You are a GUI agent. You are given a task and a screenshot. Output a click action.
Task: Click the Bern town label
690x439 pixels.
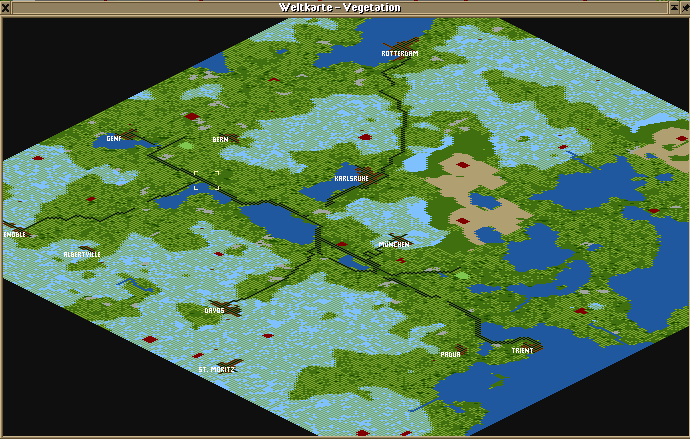(220, 140)
